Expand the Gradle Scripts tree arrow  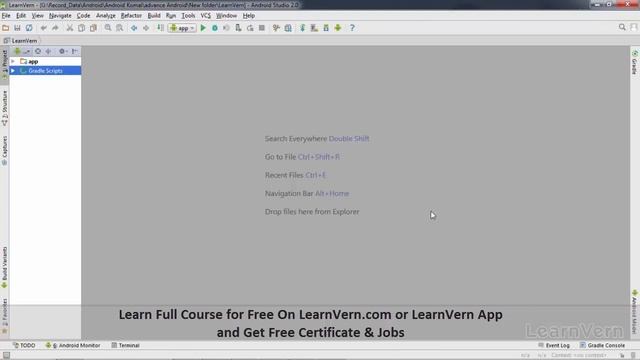coord(13,71)
